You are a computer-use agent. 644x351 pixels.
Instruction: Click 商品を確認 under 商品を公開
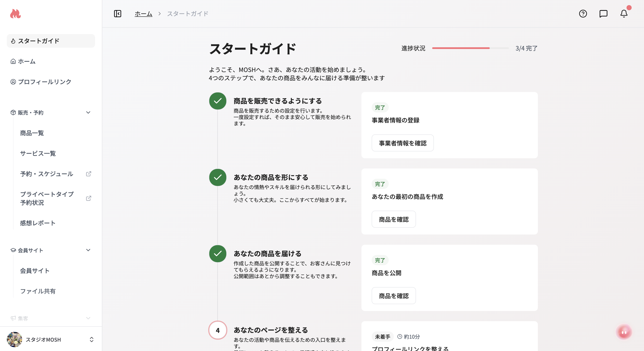pyautogui.click(x=394, y=296)
